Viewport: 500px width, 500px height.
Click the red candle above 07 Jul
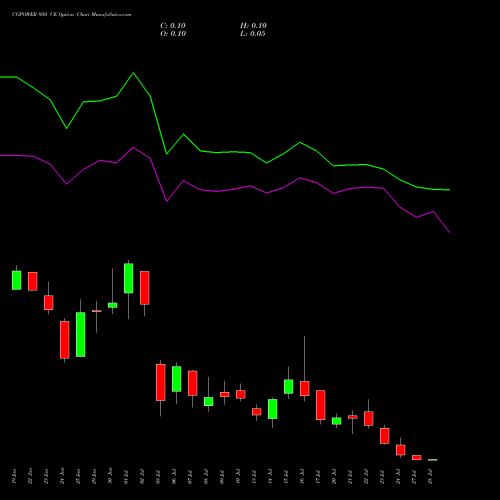[x=193, y=383]
